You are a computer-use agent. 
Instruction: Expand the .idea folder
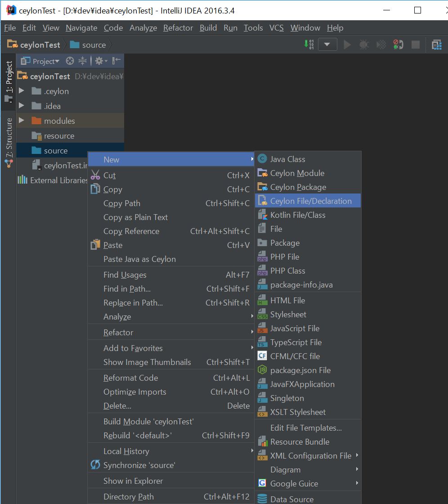click(x=22, y=106)
